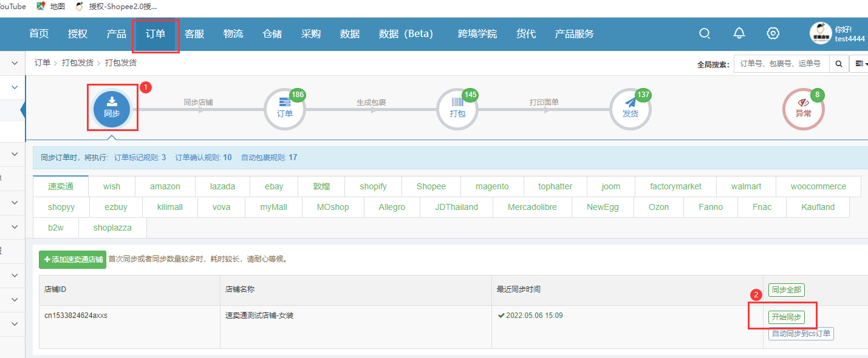Select the shopyy platform tab
The image size is (868, 358).
click(61, 207)
